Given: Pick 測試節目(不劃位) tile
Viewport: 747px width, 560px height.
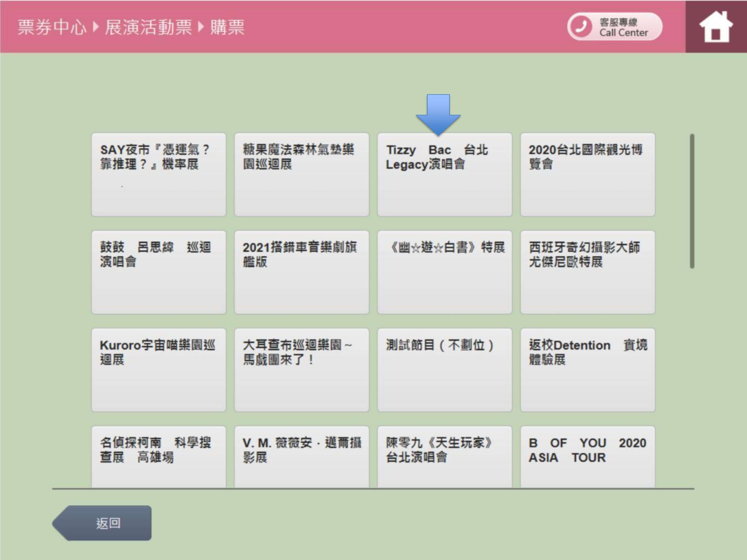Looking at the screenshot, I should click(x=444, y=370).
